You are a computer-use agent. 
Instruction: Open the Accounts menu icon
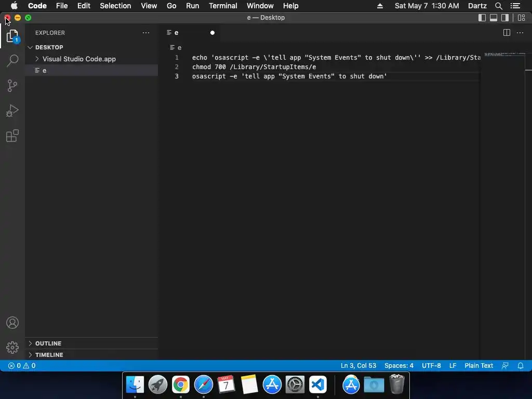point(12,323)
